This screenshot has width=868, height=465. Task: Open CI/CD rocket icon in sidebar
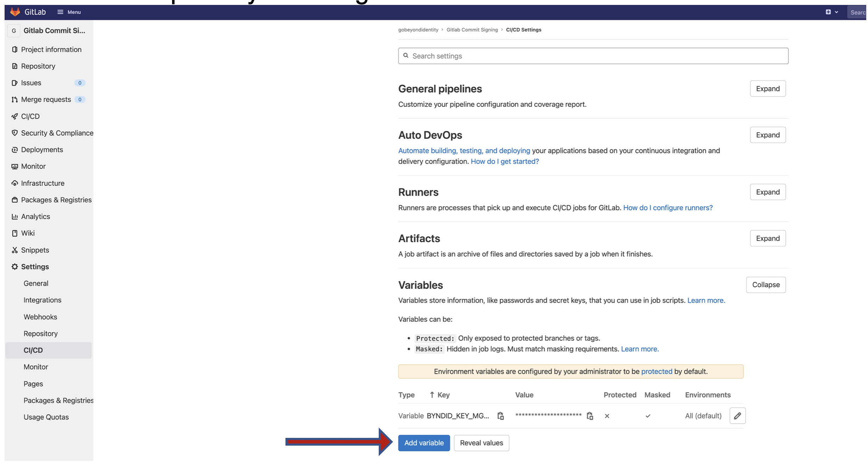(x=15, y=116)
